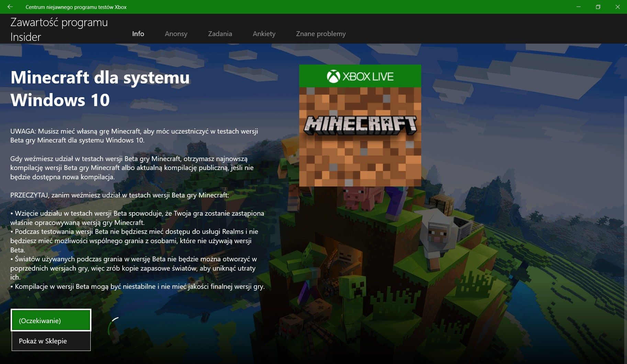Click Pokaż w Sklepie button
The image size is (627, 364).
[51, 341]
